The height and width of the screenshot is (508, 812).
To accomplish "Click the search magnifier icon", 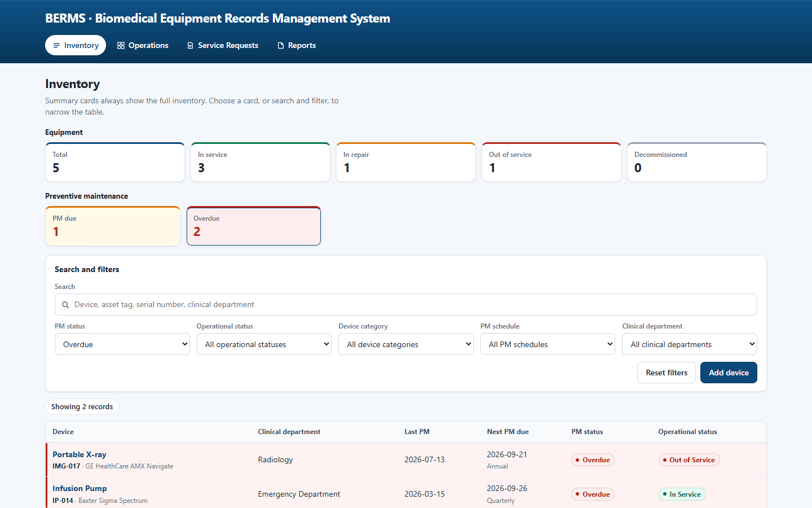I will pos(65,305).
